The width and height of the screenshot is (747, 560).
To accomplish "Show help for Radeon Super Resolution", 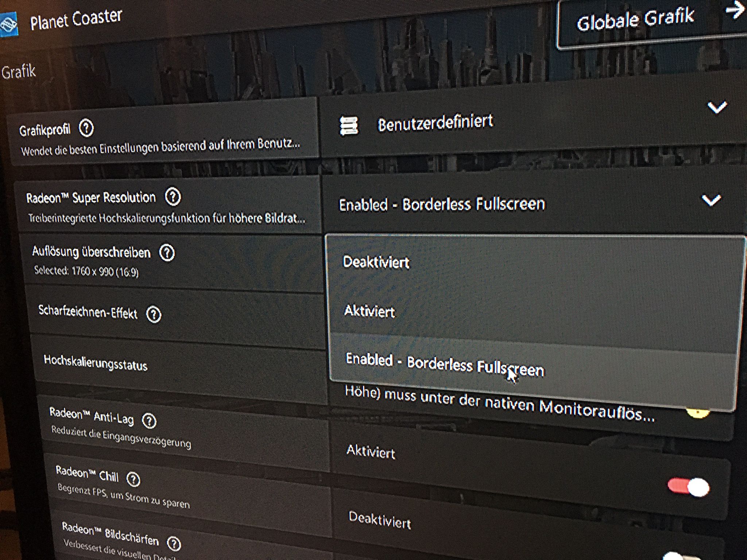I will click(173, 197).
